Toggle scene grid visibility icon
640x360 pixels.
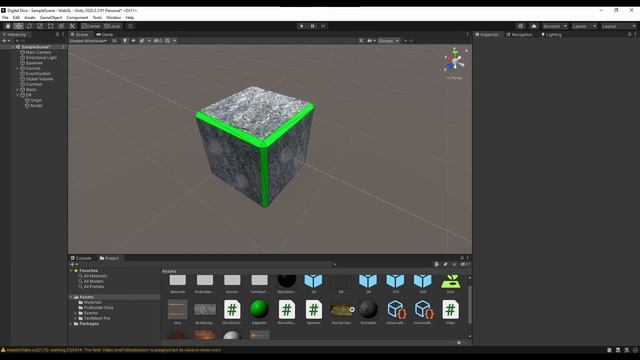pyautogui.click(x=167, y=41)
